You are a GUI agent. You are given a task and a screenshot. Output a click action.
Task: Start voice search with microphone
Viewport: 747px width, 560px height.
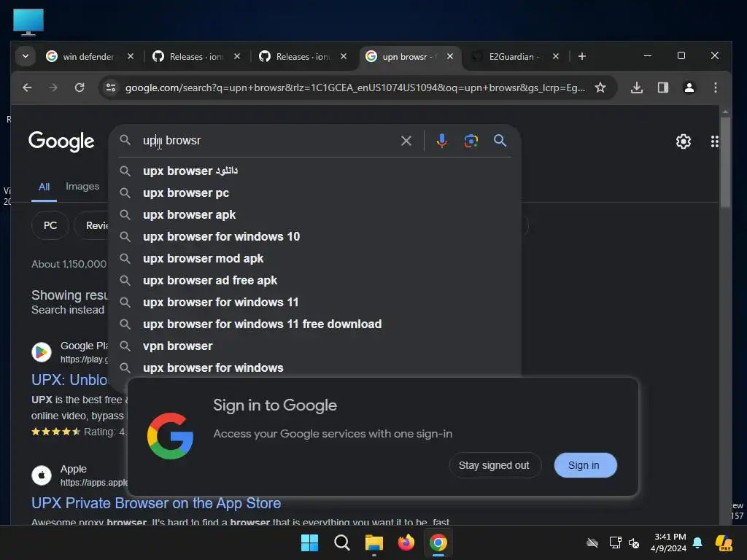pyautogui.click(x=441, y=141)
